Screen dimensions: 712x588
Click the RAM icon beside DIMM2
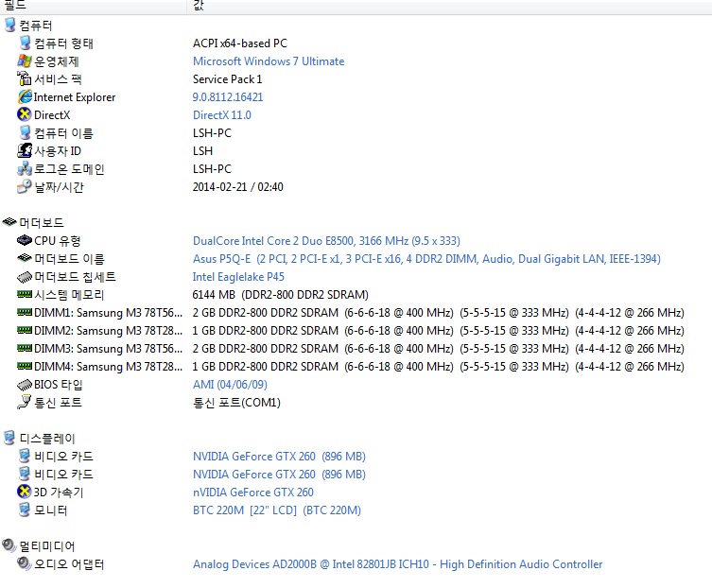click(x=25, y=330)
